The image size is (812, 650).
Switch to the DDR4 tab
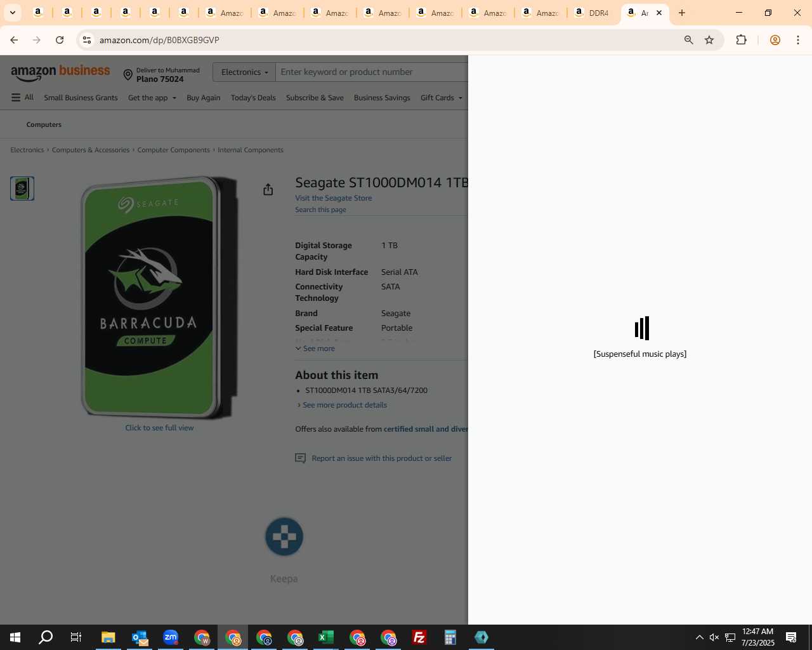[591, 13]
